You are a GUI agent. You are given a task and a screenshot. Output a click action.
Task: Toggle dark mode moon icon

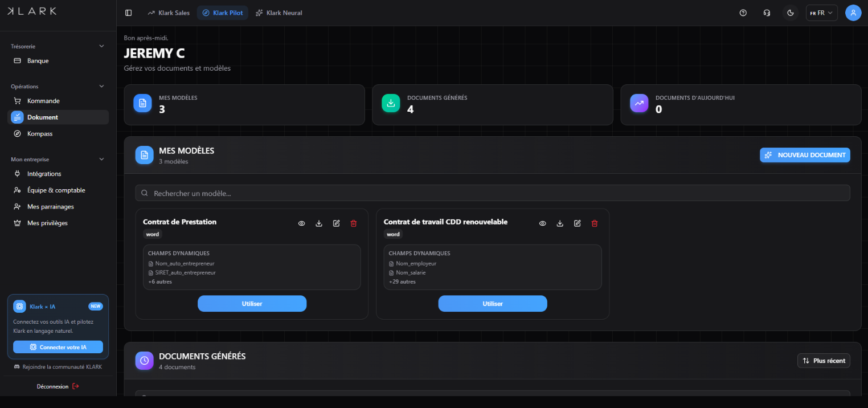click(x=791, y=13)
